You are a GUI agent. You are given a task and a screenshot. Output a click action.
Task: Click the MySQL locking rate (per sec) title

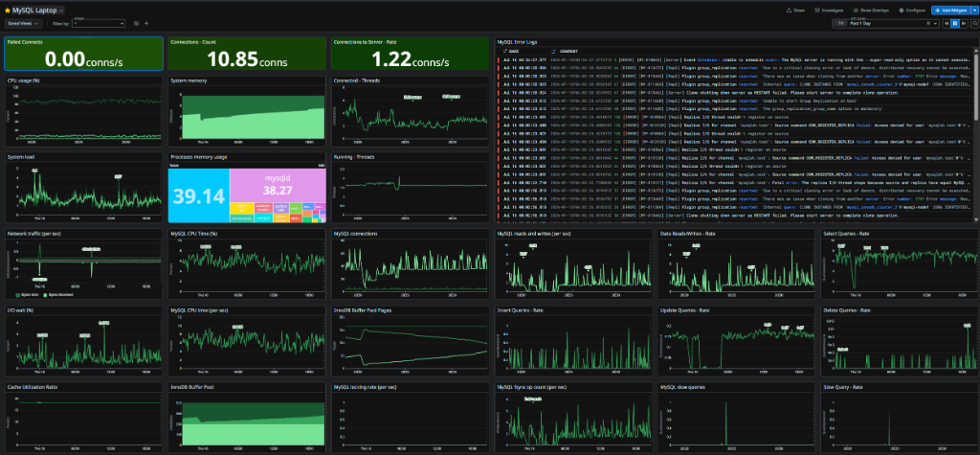[367, 386]
